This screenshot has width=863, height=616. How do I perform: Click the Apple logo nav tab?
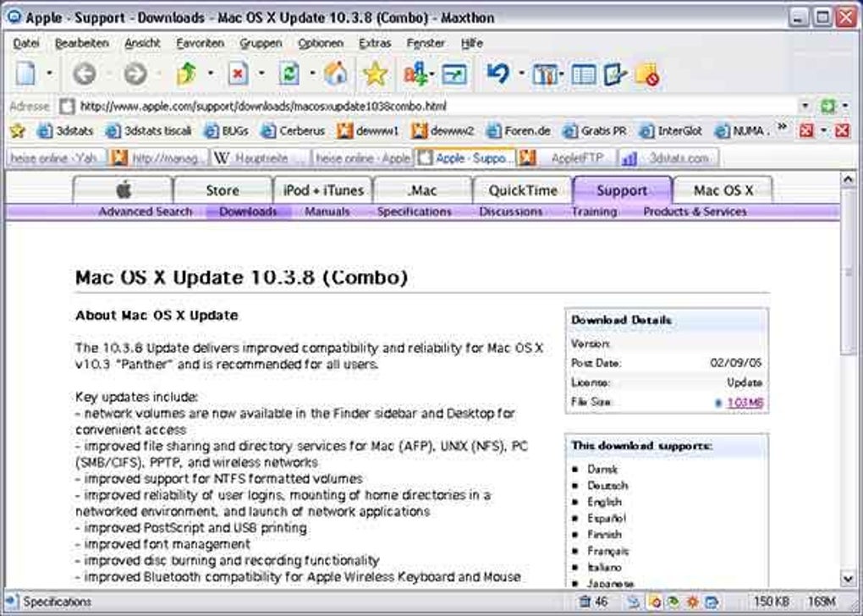point(124,190)
